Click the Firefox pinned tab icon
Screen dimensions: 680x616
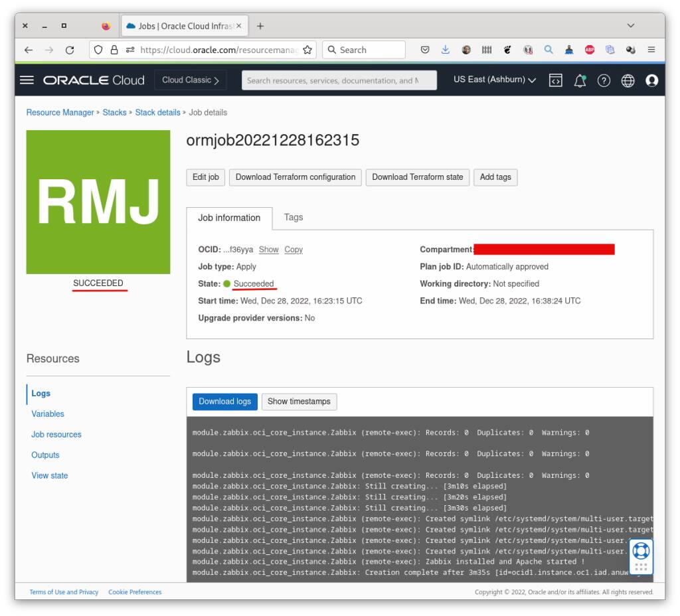coord(106,26)
